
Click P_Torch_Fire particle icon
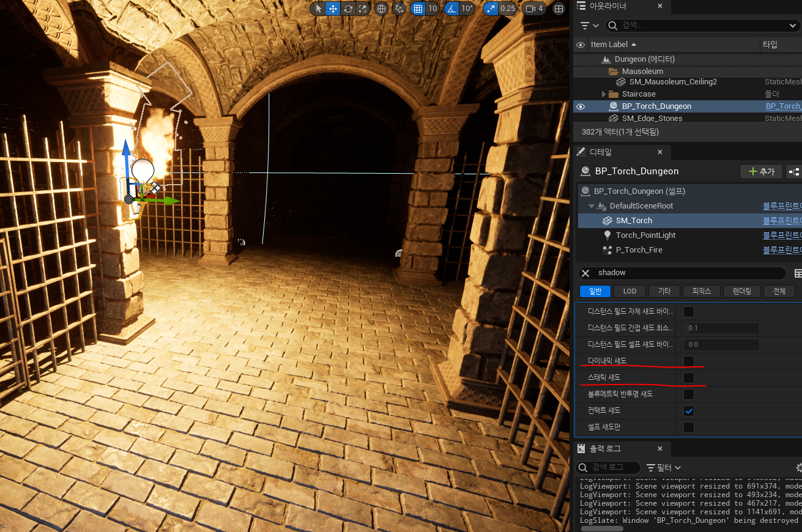pos(607,250)
